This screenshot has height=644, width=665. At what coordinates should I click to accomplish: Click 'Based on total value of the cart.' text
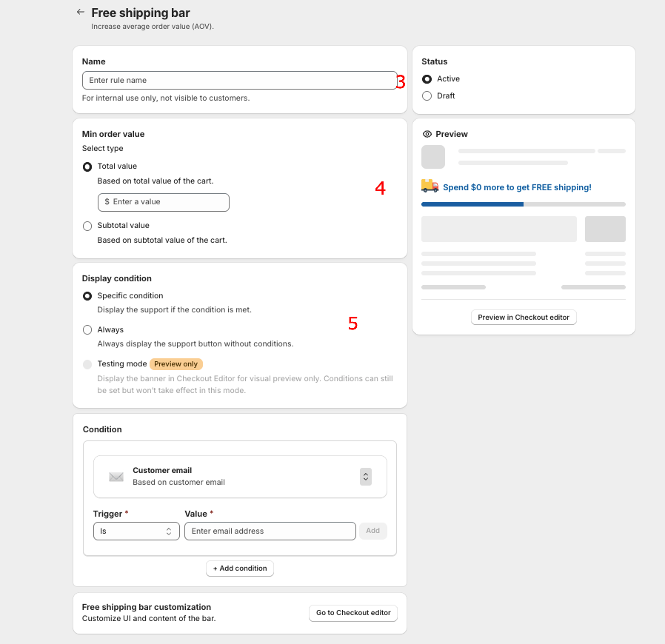[156, 181]
